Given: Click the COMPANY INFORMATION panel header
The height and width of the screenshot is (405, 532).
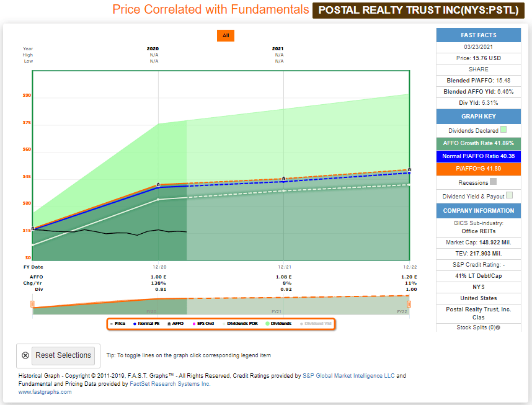Looking at the screenshot, I should coord(479,210).
